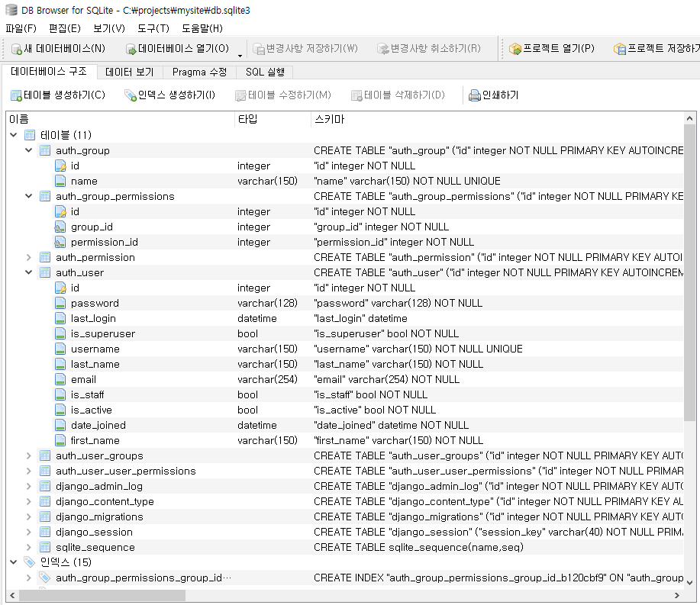Expand the auth_user_groups table node
The width and height of the screenshot is (700, 605).
tap(28, 456)
